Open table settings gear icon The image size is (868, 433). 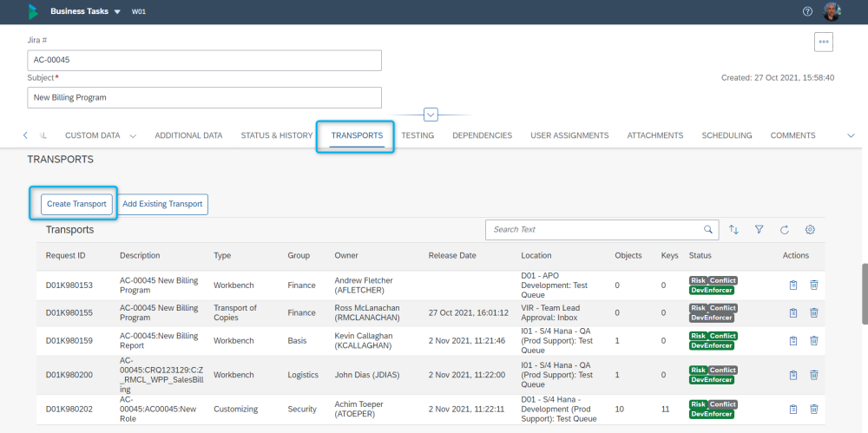click(x=810, y=230)
